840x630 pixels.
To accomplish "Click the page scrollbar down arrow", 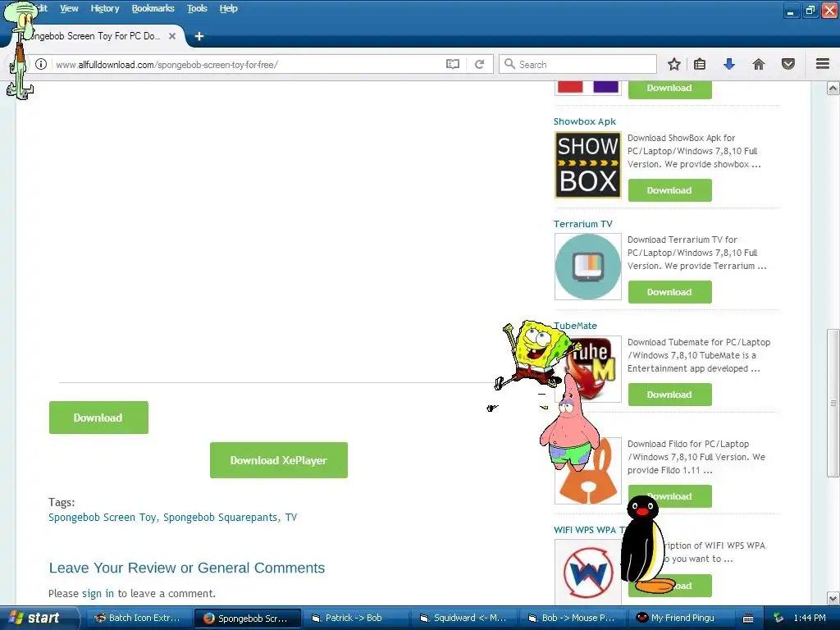I will [x=833, y=598].
